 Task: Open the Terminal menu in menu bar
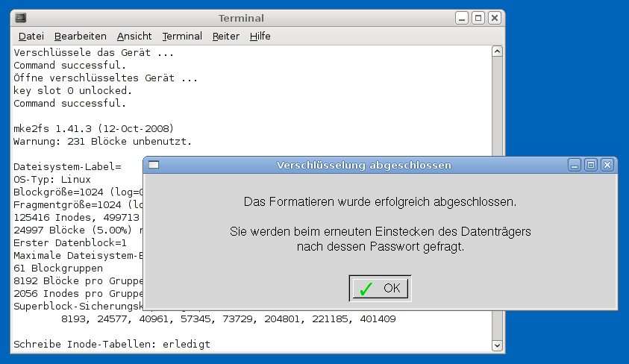182,36
